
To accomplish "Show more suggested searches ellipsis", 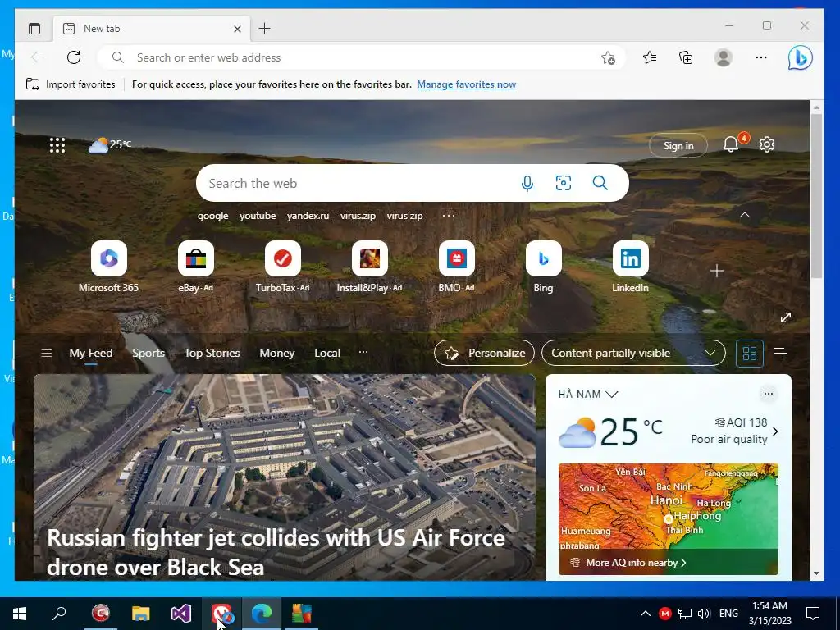I will tap(449, 216).
